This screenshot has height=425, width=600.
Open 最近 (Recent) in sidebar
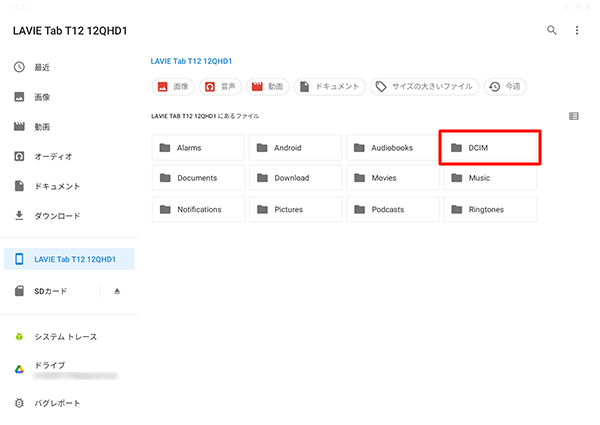[69, 67]
